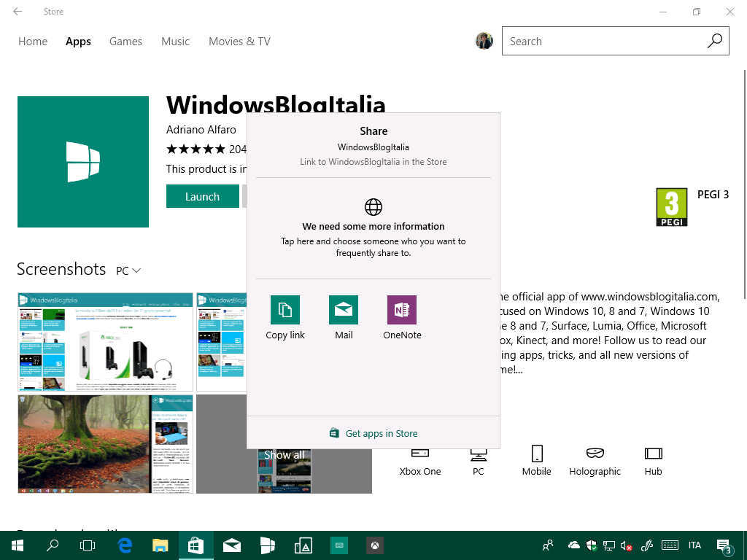Image resolution: width=747 pixels, height=560 pixels.
Task: Click the page vertical scrollbar
Action: point(744,184)
